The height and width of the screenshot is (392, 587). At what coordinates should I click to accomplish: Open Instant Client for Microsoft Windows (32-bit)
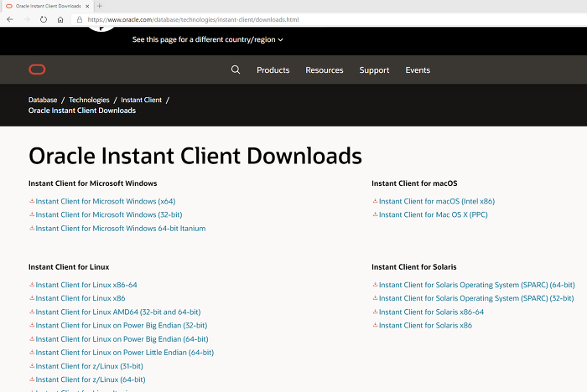pyautogui.click(x=109, y=214)
